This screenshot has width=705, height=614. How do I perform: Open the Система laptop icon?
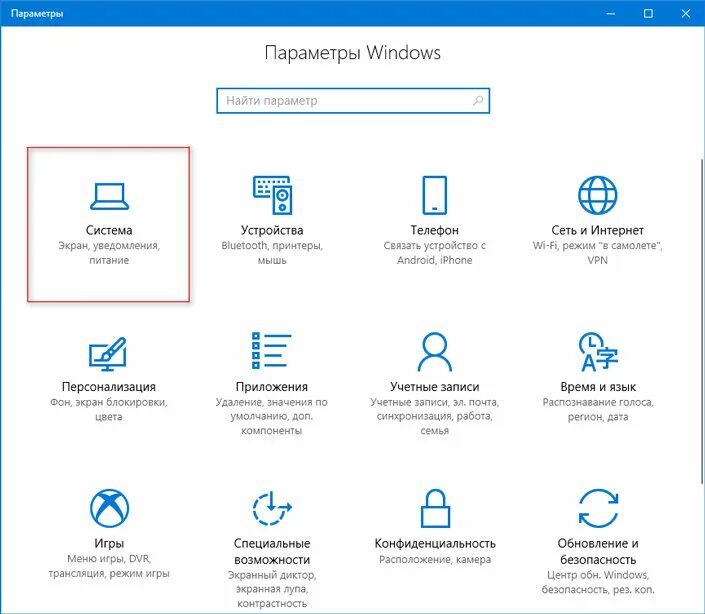(x=109, y=196)
